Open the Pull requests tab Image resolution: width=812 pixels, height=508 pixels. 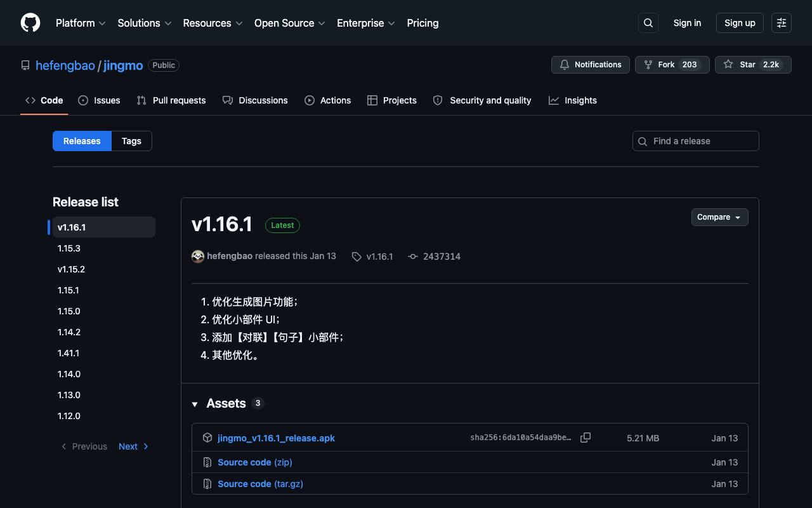click(171, 100)
